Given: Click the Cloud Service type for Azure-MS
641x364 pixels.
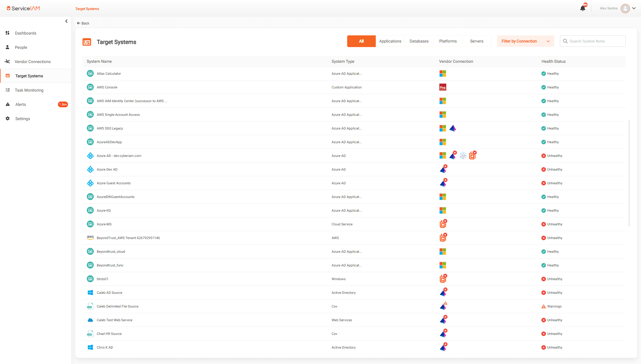Looking at the screenshot, I should pyautogui.click(x=342, y=224).
